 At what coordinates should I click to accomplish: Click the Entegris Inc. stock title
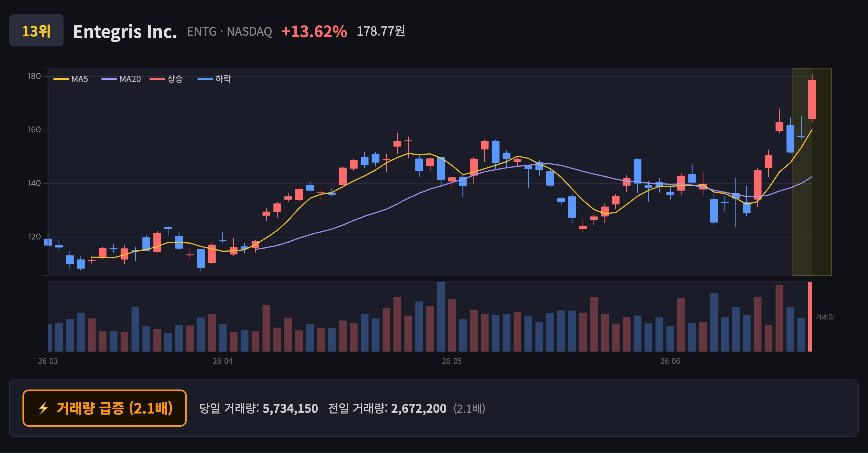point(125,32)
